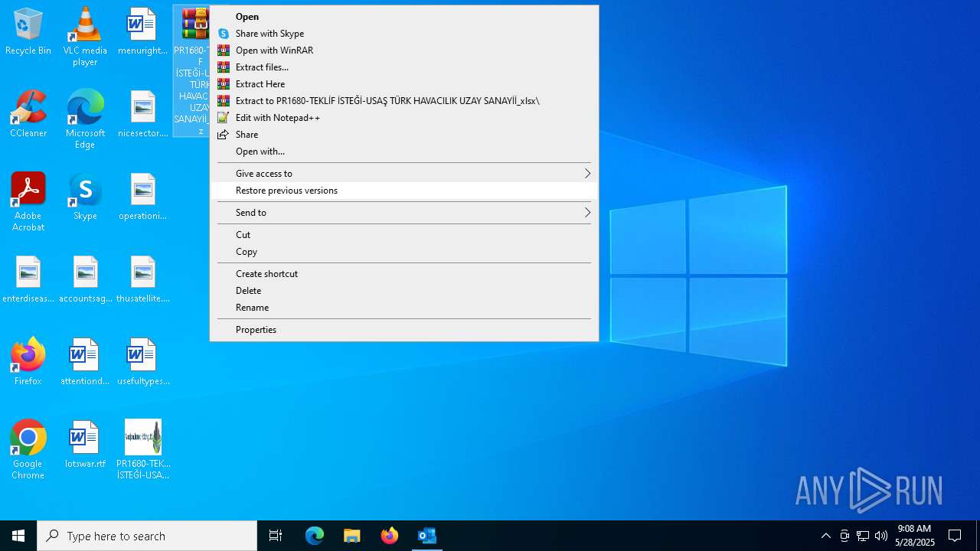Choose Restore previous versions
The image size is (980, 551).
pos(404,191)
